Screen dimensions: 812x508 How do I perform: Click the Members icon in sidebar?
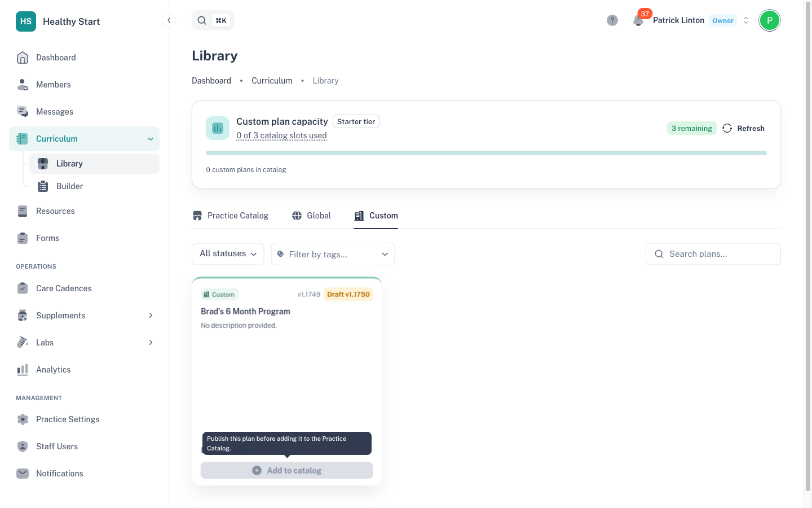coord(23,85)
